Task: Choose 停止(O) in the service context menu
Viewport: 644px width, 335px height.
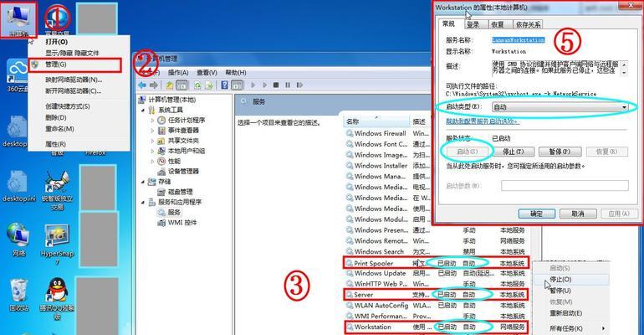Action: 571,280
